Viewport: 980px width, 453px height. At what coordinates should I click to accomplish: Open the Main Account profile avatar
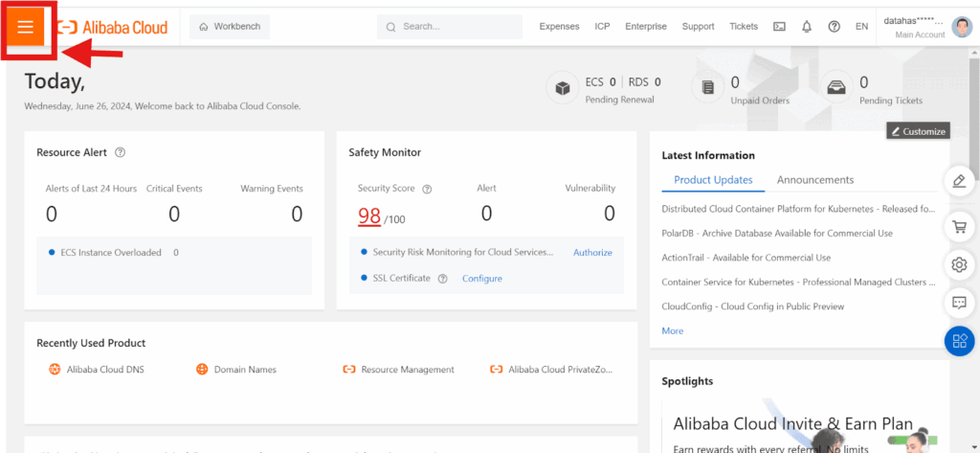(x=961, y=27)
